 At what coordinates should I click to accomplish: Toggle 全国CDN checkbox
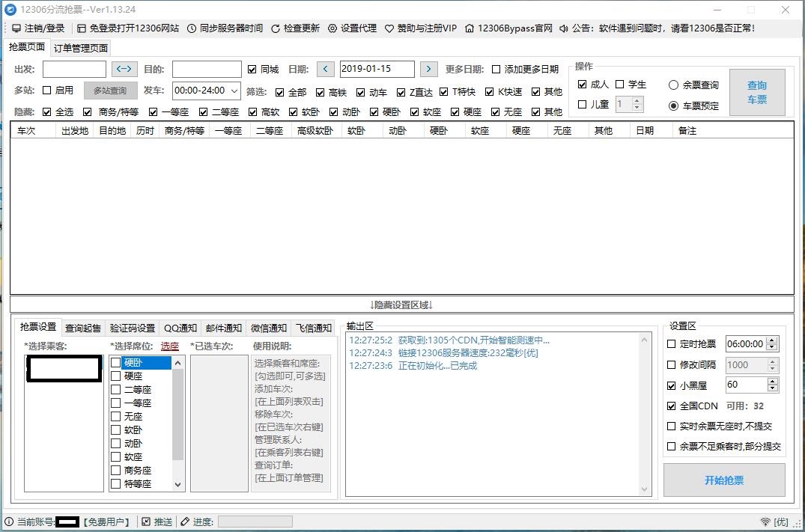[671, 406]
